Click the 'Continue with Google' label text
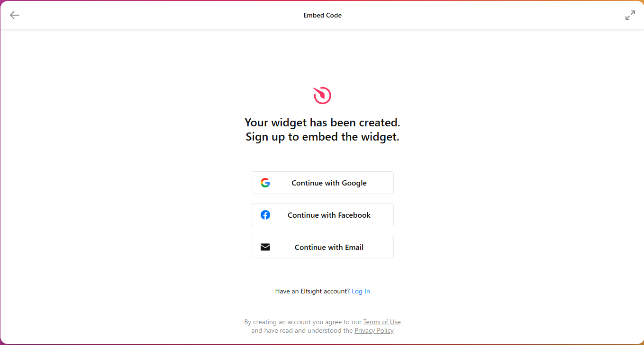Image resolution: width=644 pixels, height=345 pixels. pos(329,183)
